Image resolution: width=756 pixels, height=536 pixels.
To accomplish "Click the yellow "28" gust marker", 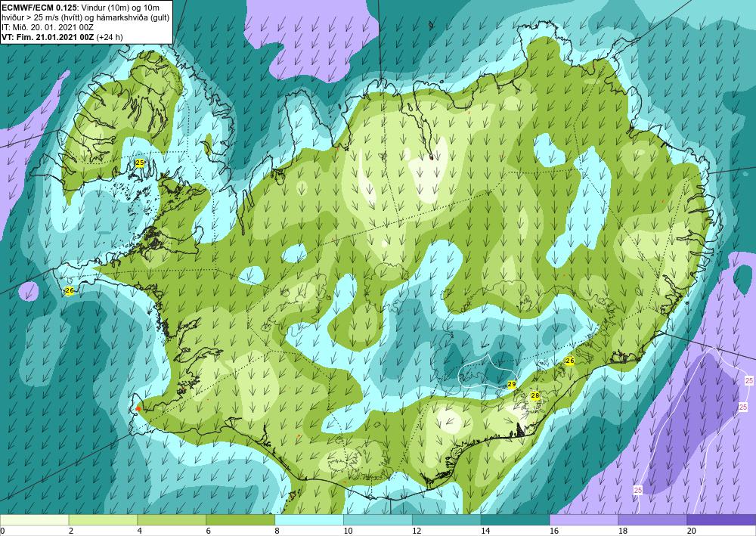I will point(534,395).
